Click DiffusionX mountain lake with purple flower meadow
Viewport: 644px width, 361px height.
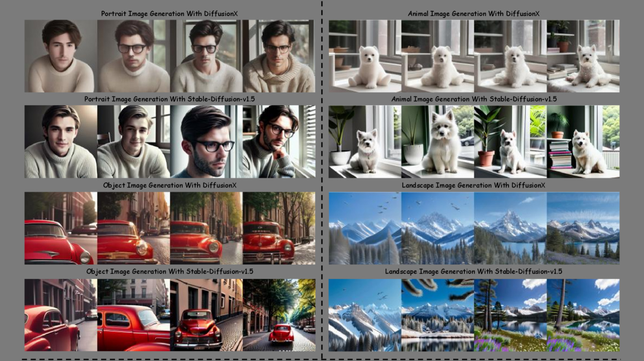click(x=583, y=228)
